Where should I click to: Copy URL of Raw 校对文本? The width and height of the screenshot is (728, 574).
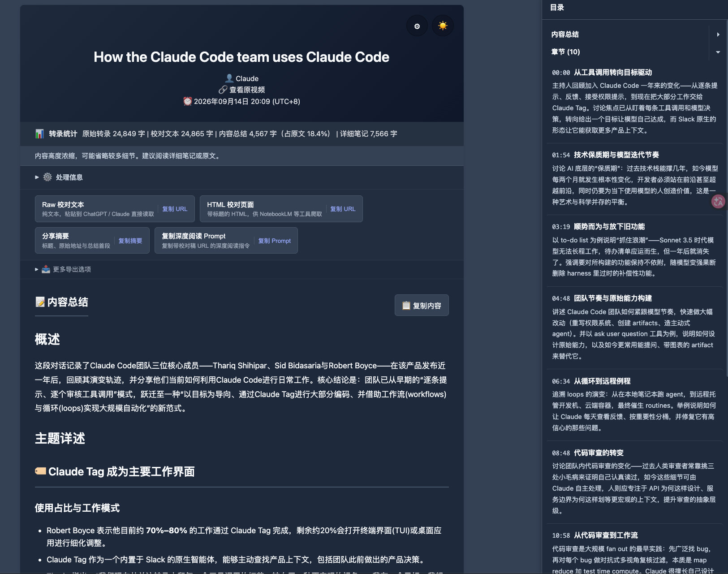tap(175, 209)
